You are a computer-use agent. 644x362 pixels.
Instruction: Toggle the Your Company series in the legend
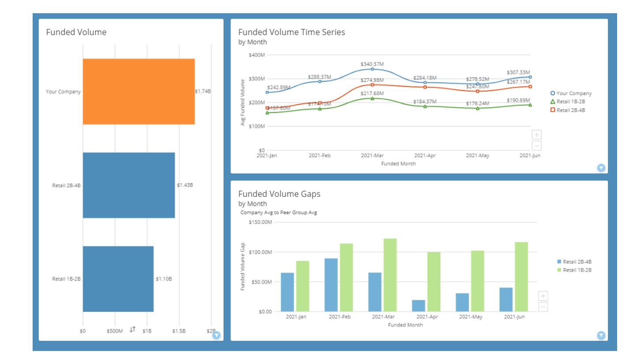[571, 93]
